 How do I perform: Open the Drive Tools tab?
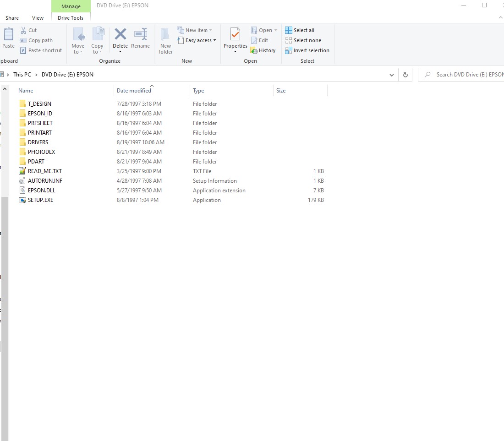point(71,18)
